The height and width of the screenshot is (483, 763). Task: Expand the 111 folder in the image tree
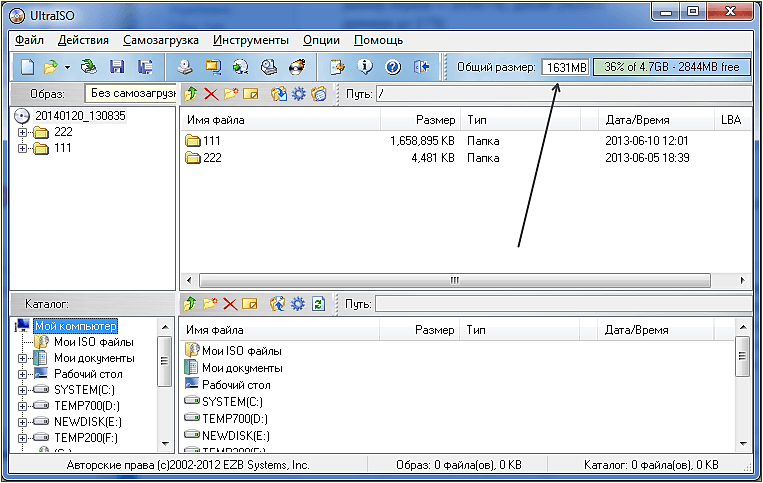22,148
